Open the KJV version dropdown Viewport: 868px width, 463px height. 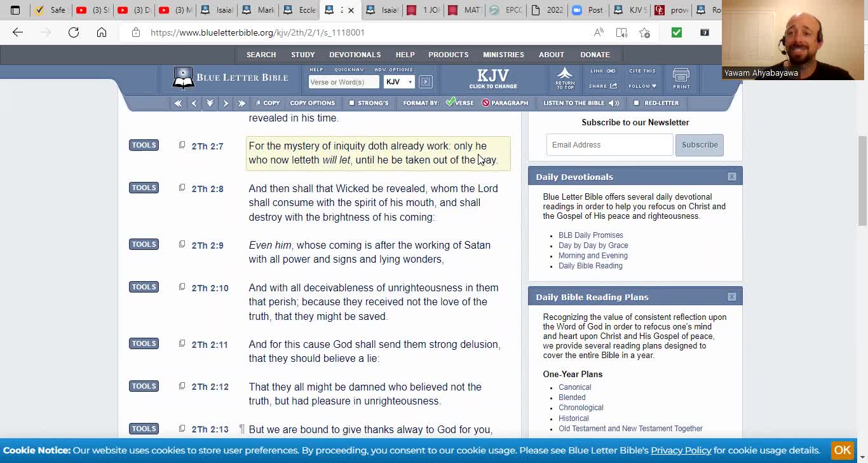coord(399,81)
